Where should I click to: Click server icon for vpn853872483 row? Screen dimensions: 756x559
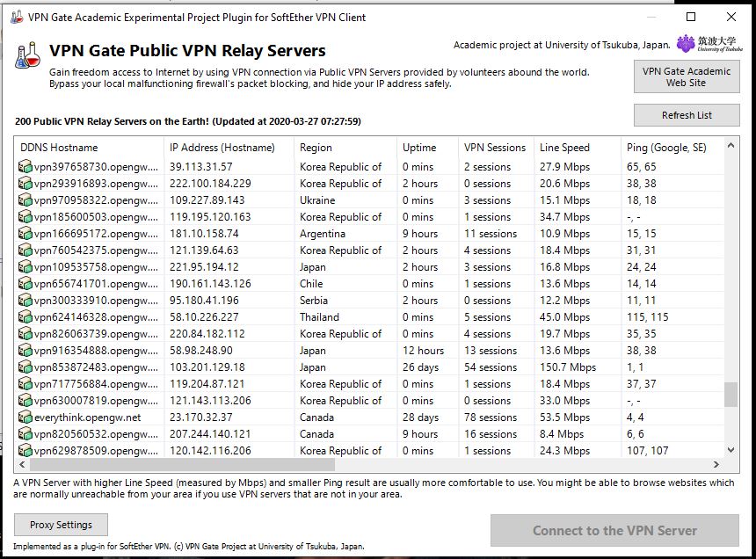(25, 367)
